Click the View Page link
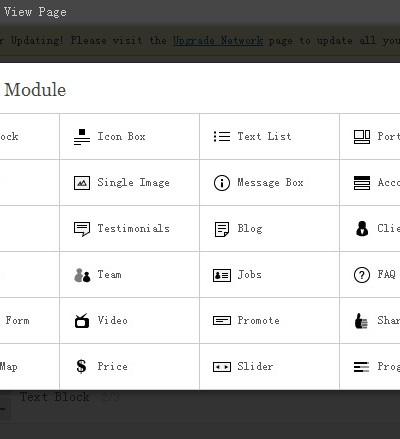 pos(35,12)
